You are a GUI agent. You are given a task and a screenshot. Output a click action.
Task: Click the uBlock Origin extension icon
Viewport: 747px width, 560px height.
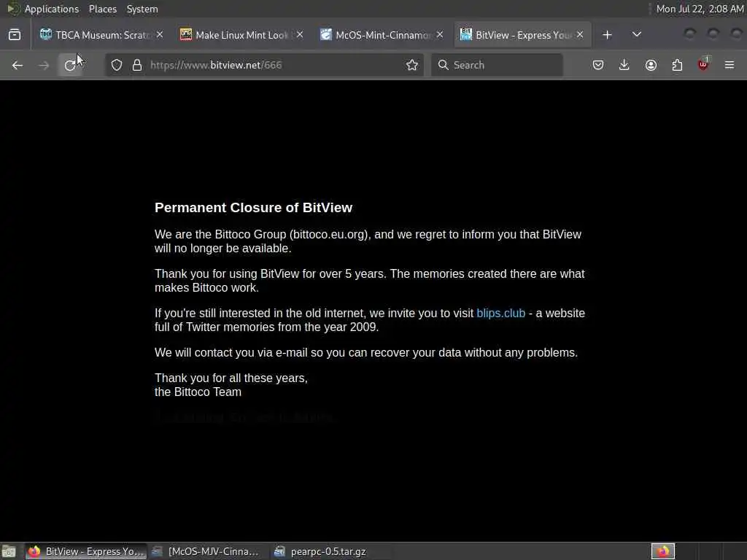(x=703, y=64)
